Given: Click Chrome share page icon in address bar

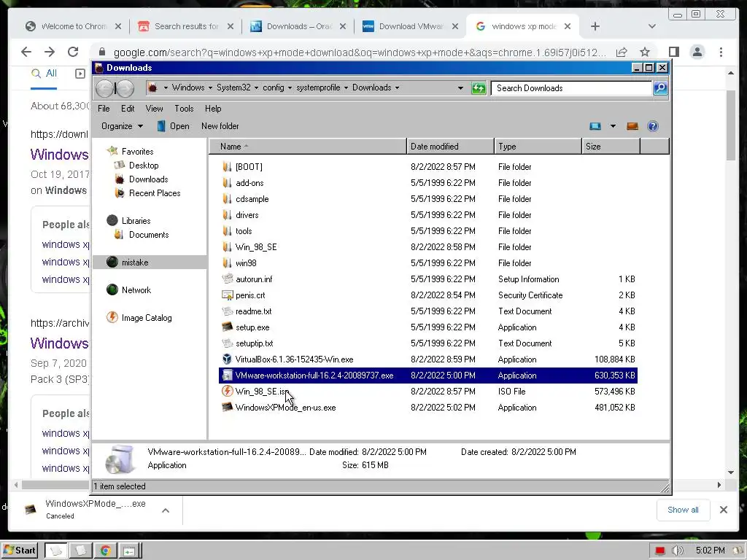Looking at the screenshot, I should click(x=622, y=52).
